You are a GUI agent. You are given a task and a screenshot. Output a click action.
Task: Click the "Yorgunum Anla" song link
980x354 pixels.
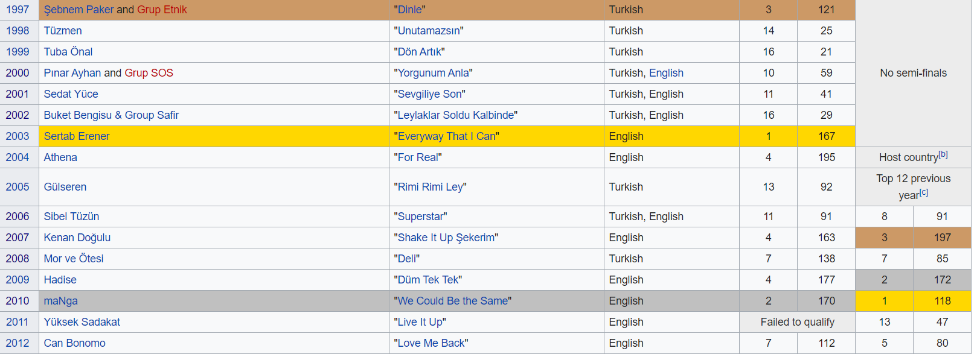pyautogui.click(x=433, y=73)
